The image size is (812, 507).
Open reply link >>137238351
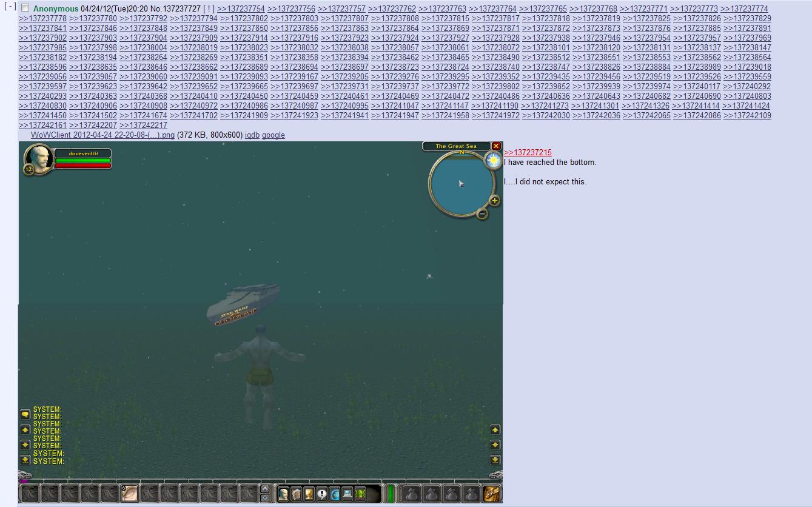(x=244, y=58)
